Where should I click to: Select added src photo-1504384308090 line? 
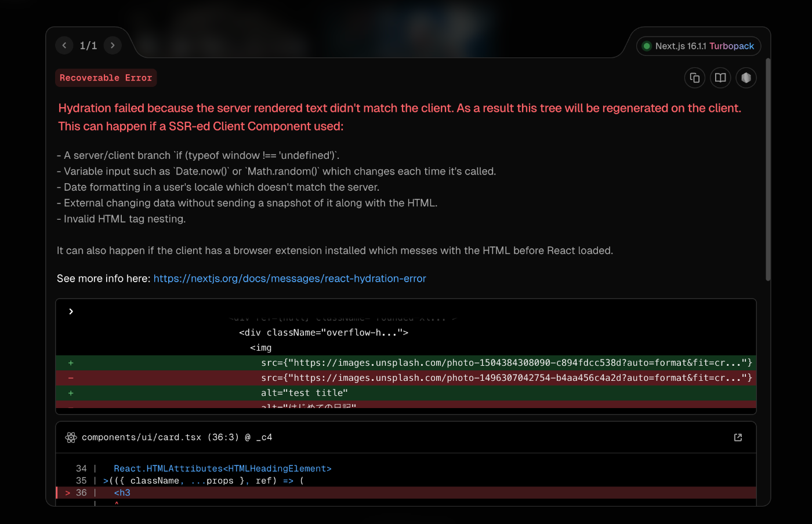click(x=406, y=363)
